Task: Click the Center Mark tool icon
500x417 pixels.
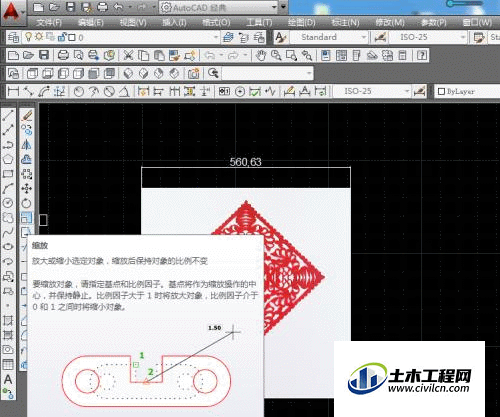Action: point(240,91)
